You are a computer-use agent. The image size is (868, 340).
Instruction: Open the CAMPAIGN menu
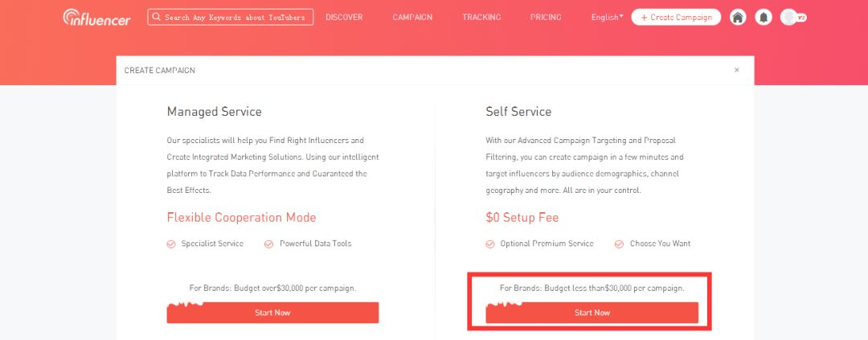point(412,17)
